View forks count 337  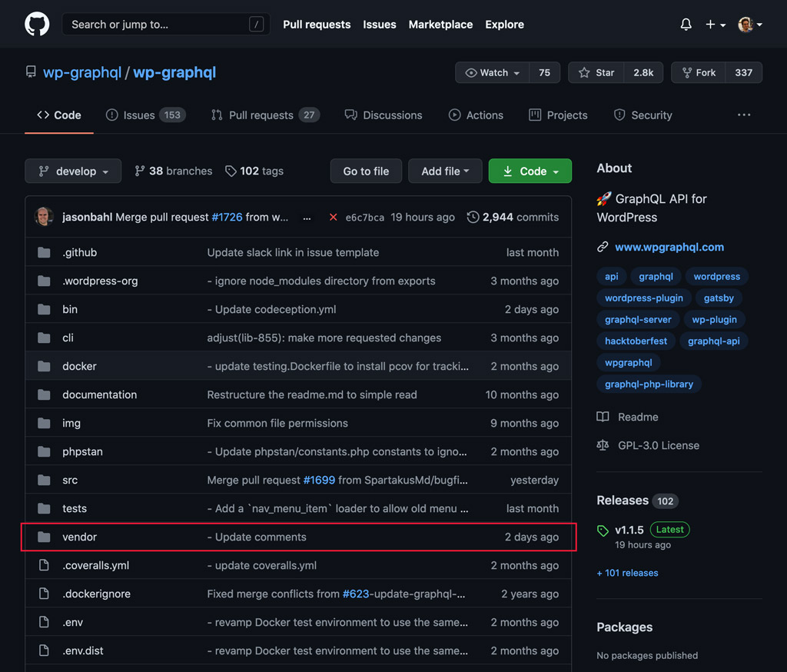pyautogui.click(x=744, y=72)
